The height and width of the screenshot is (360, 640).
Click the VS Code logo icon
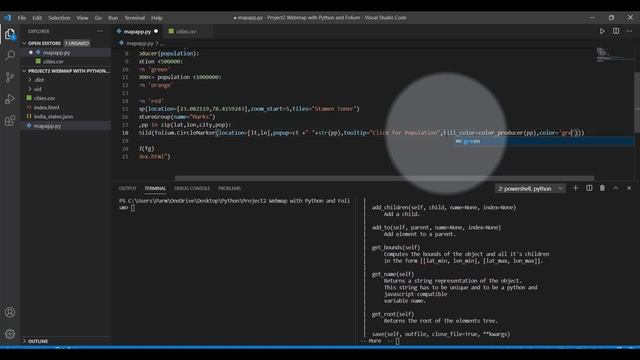pyautogui.click(x=7, y=18)
